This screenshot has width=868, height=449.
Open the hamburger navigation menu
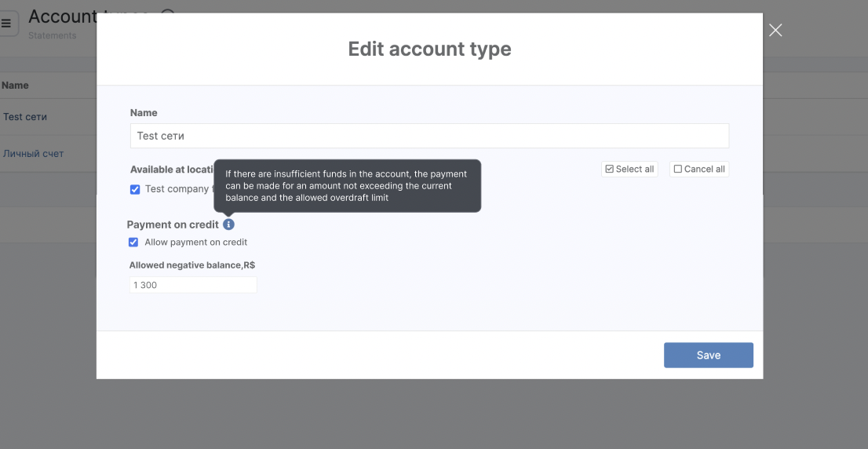(x=6, y=24)
